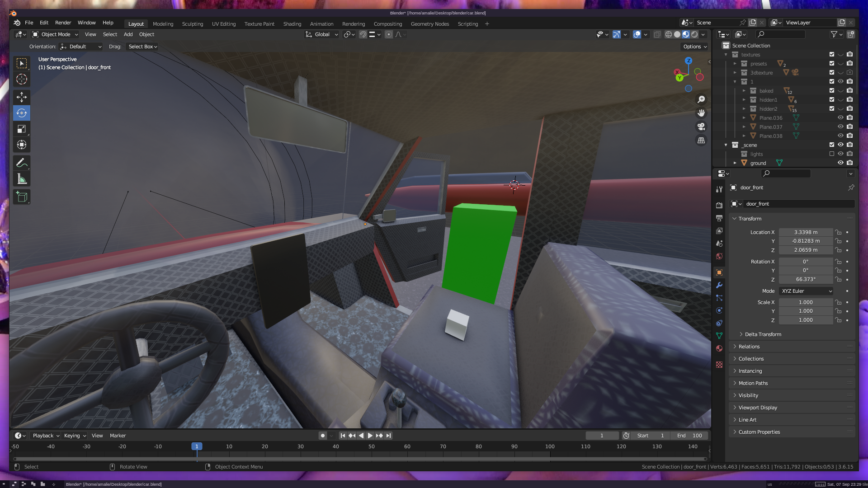The width and height of the screenshot is (868, 488).
Task: Select the Move tool in toolbar
Action: pos(21,97)
